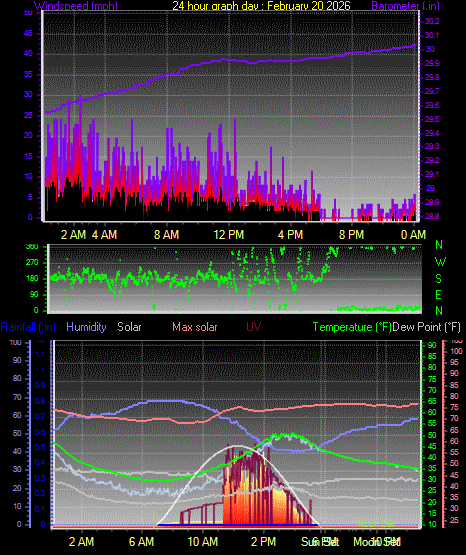Click the '29.5' barometer axis value
466x555 pixels.
pos(432,119)
